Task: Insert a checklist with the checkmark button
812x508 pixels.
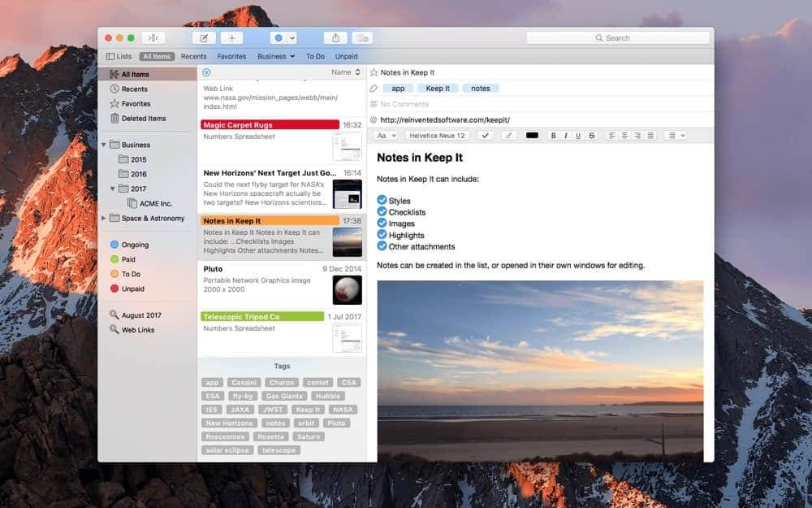Action: [x=486, y=135]
